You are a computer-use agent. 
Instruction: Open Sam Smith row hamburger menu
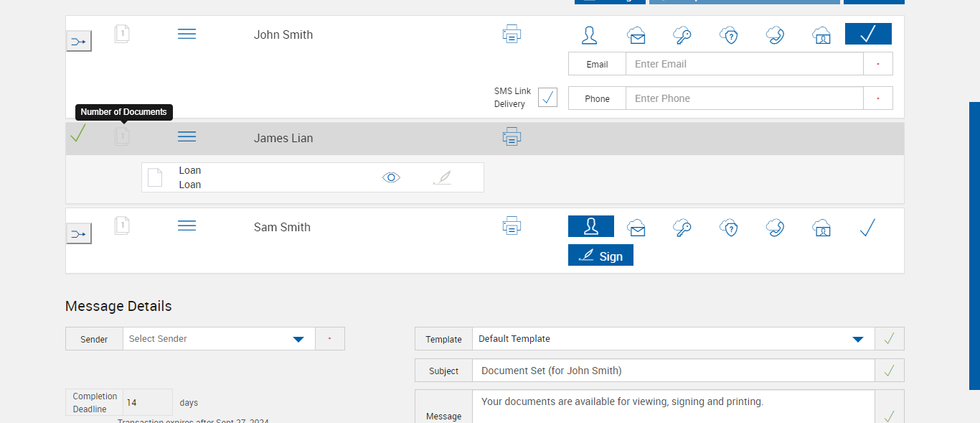(x=187, y=226)
